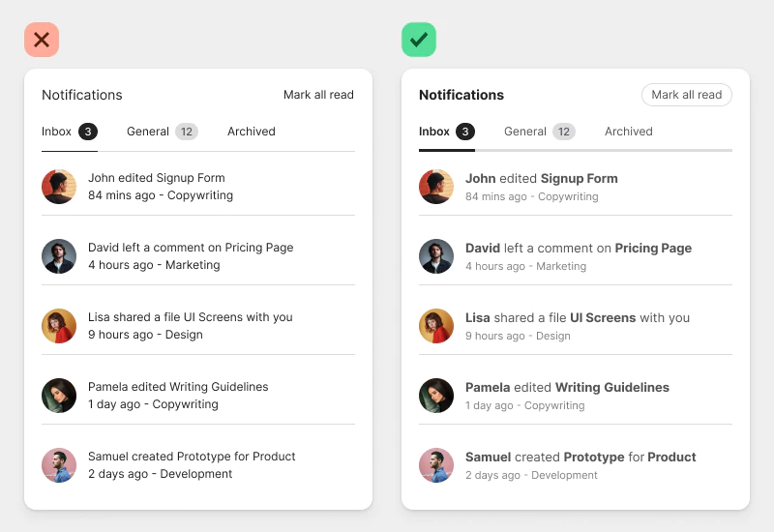Click the General count badge 12 in the left panel

coord(187,132)
